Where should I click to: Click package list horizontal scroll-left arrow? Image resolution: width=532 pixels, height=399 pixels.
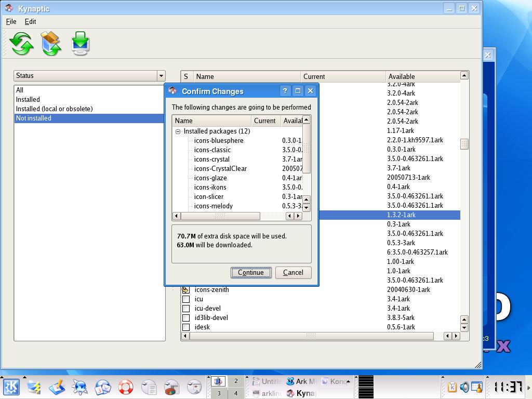coord(185,336)
